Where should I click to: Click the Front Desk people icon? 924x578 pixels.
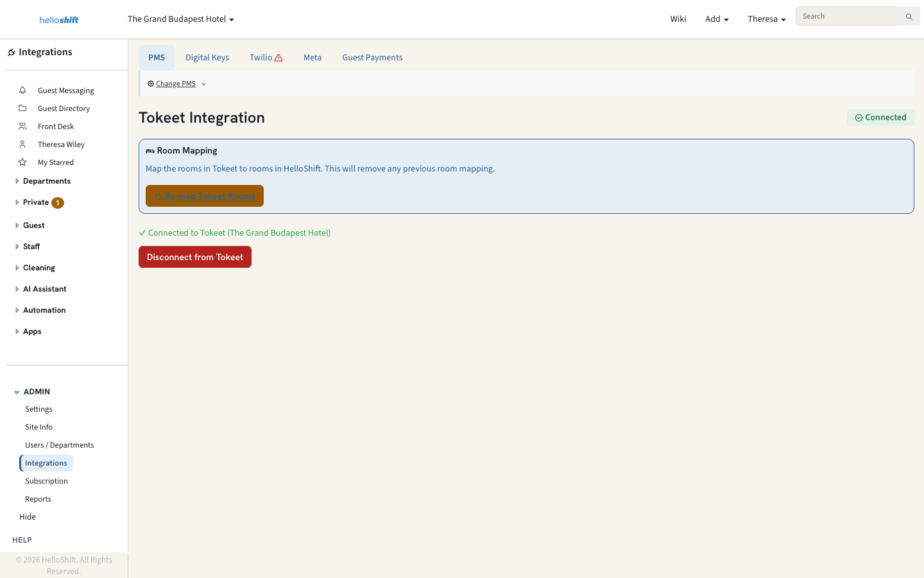click(x=22, y=127)
